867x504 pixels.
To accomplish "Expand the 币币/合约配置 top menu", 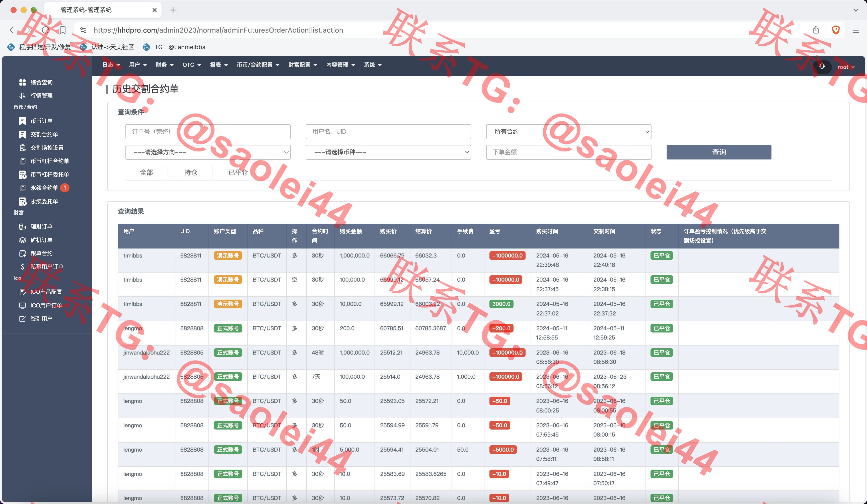I will click(258, 65).
